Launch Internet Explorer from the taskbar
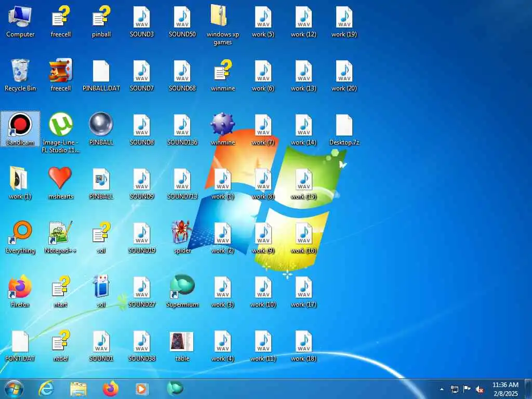 pos(46,389)
